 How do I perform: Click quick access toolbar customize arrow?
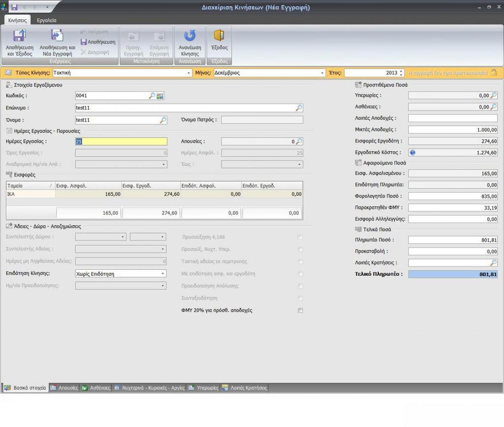[x=47, y=7]
